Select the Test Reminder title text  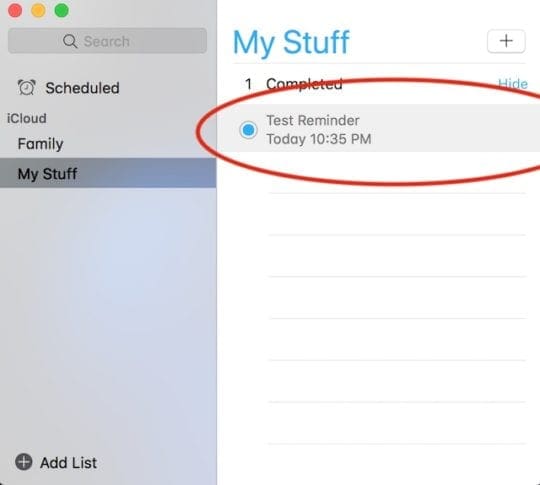[313, 121]
